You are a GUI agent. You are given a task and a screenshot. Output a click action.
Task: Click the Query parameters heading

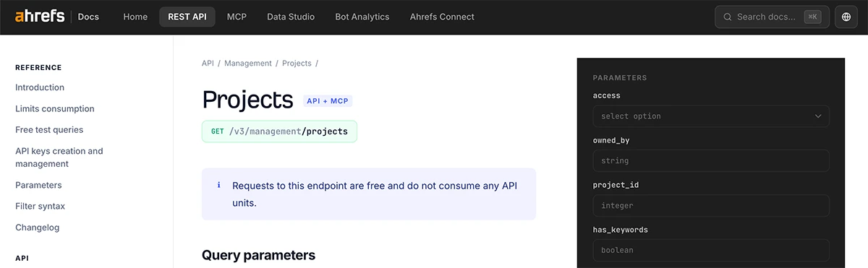[258, 255]
